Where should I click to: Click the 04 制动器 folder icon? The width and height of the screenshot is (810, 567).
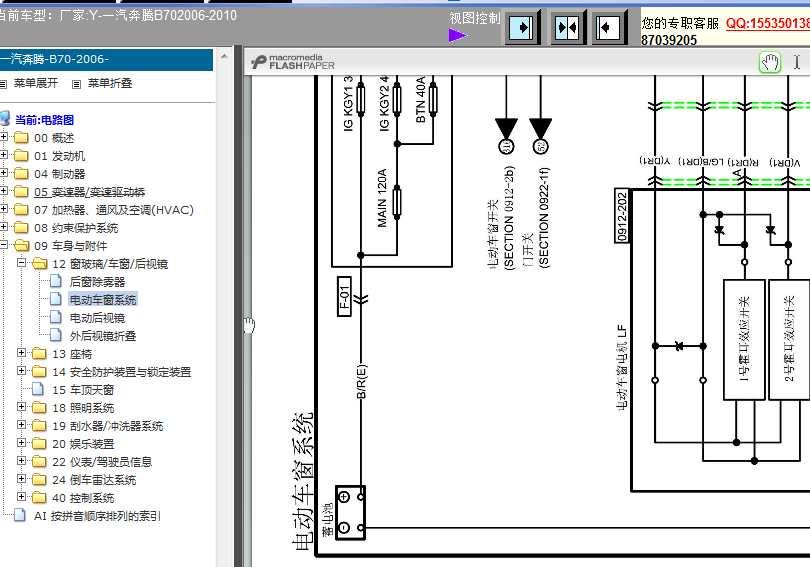point(21,174)
